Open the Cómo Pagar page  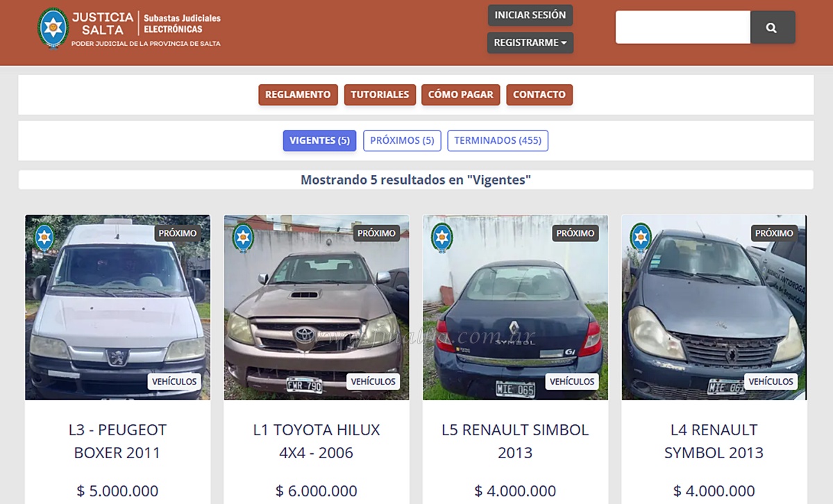460,94
